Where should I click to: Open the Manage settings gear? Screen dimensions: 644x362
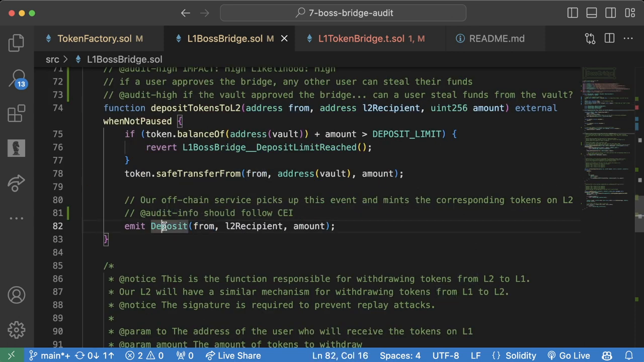16,330
